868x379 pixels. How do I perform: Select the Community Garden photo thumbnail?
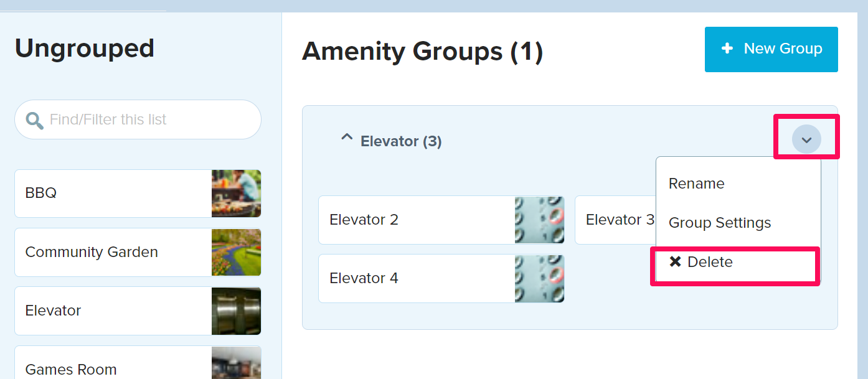tap(236, 252)
